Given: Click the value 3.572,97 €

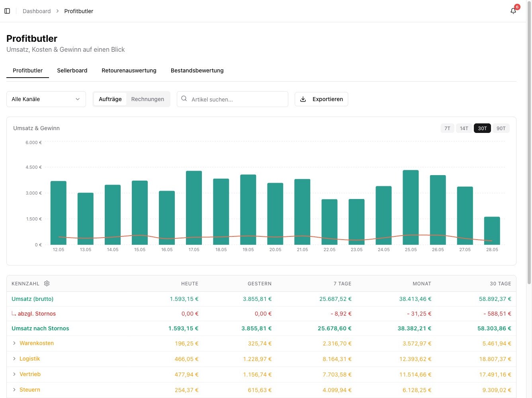Looking at the screenshot, I should tap(417, 343).
